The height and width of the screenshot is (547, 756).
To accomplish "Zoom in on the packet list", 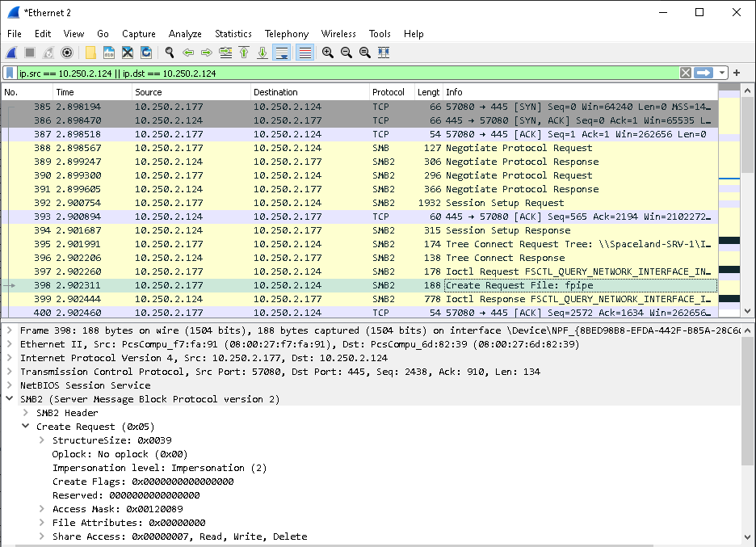I will pos(328,53).
